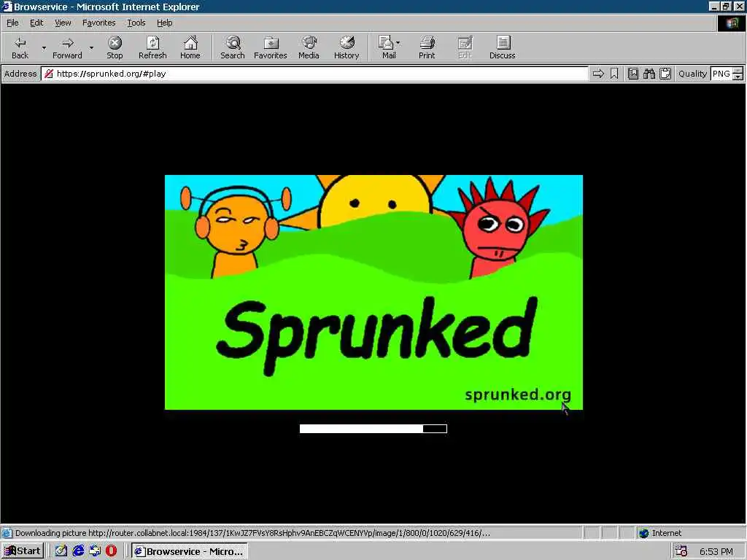Open the Quality PNG combo box
Image resolution: width=747 pixels, height=560 pixels.
(726, 74)
